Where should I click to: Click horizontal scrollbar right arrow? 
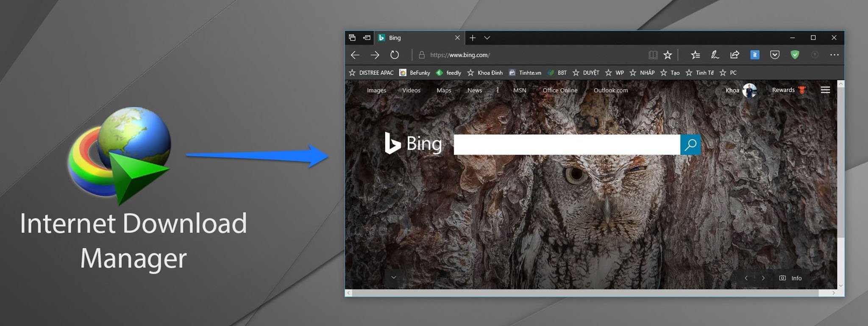coord(834,293)
